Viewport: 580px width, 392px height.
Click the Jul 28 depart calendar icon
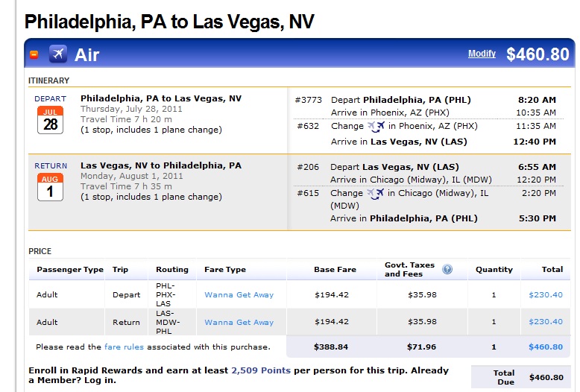pyautogui.click(x=50, y=120)
